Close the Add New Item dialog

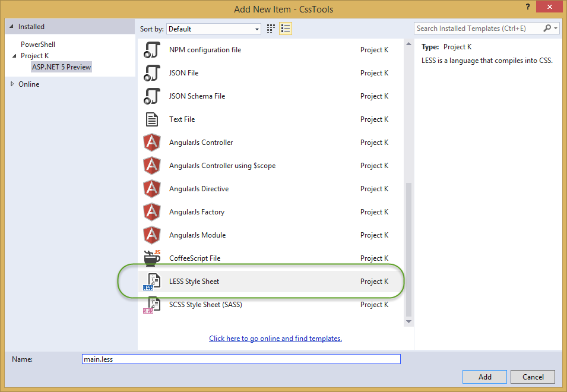(549, 7)
